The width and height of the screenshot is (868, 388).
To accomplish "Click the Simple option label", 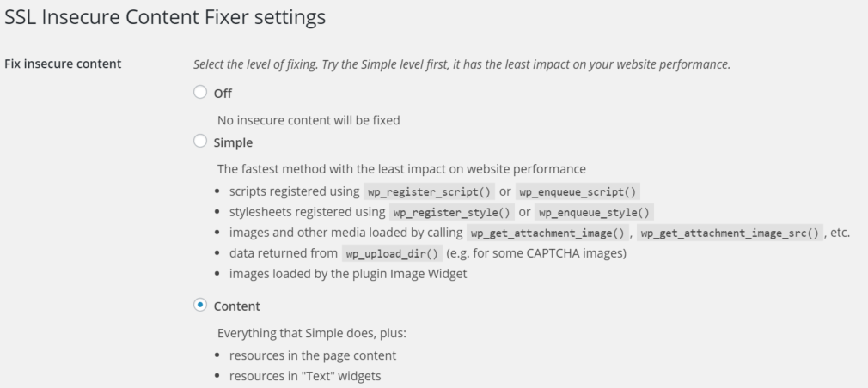I will (x=233, y=142).
